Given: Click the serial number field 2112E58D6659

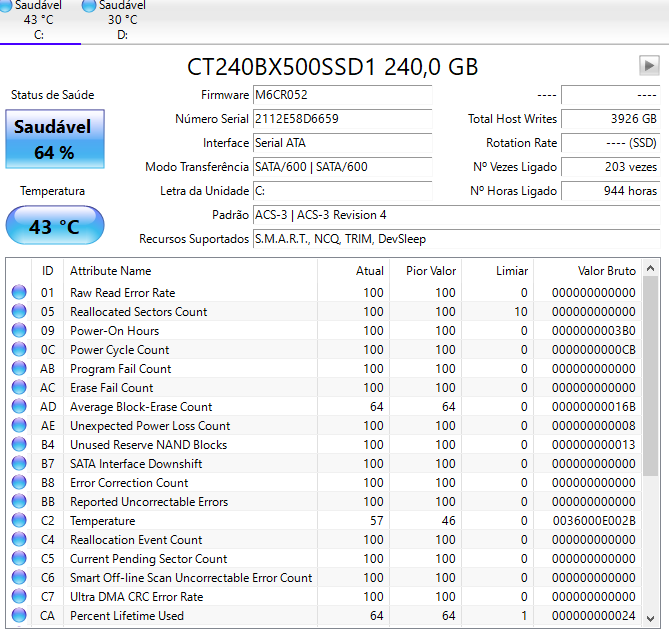Looking at the screenshot, I should [x=342, y=119].
